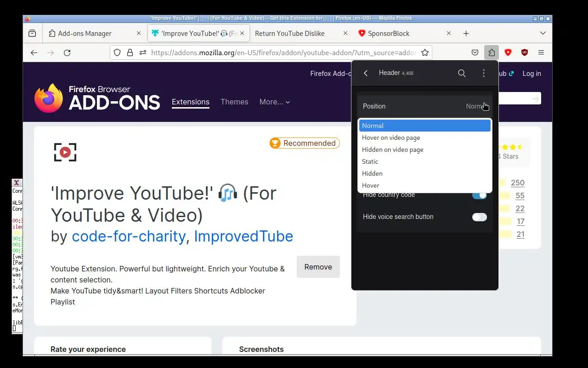Go back in the Header extension panel
This screenshot has width=588, height=368.
click(x=366, y=73)
